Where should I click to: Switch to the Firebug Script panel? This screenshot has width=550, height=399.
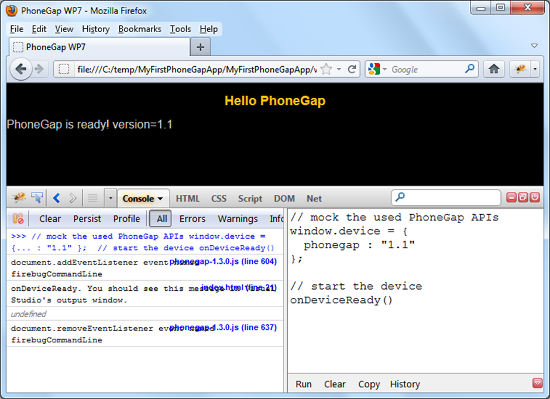tap(250, 198)
